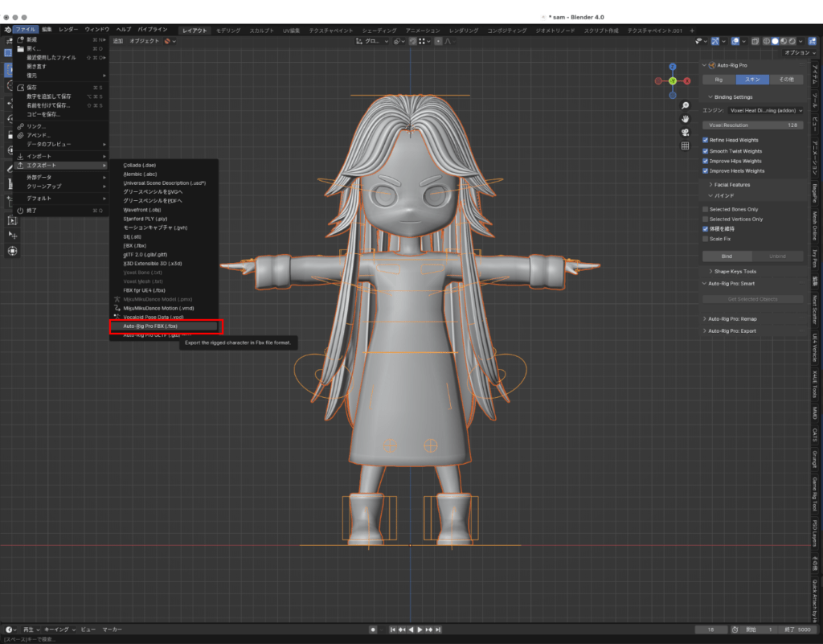Toggle the camera view icon in the viewport sidebar
The image size is (823, 644).
pos(686,133)
